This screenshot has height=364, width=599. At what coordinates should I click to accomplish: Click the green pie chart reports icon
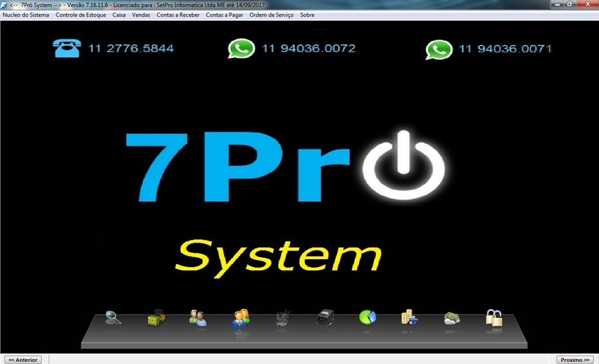(367, 317)
